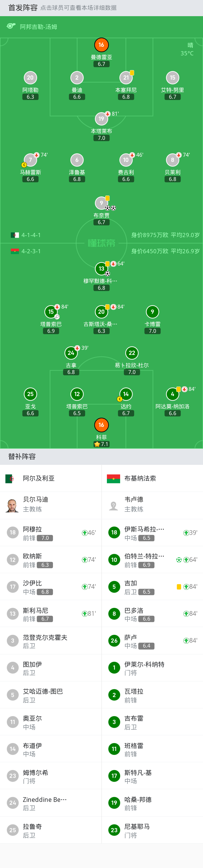The image size is (203, 868).
Task: Open striker 布奈贾 number 9 circle
Action: click(101, 203)
